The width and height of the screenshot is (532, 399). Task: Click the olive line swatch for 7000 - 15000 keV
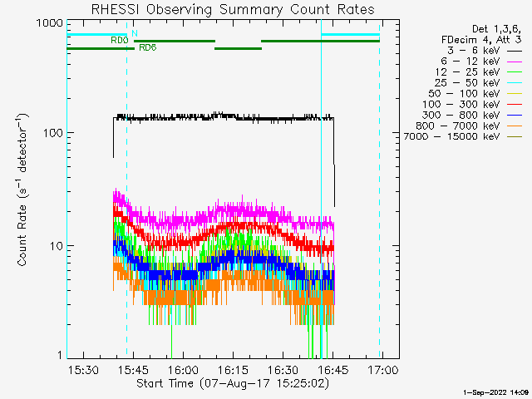[x=515, y=137]
